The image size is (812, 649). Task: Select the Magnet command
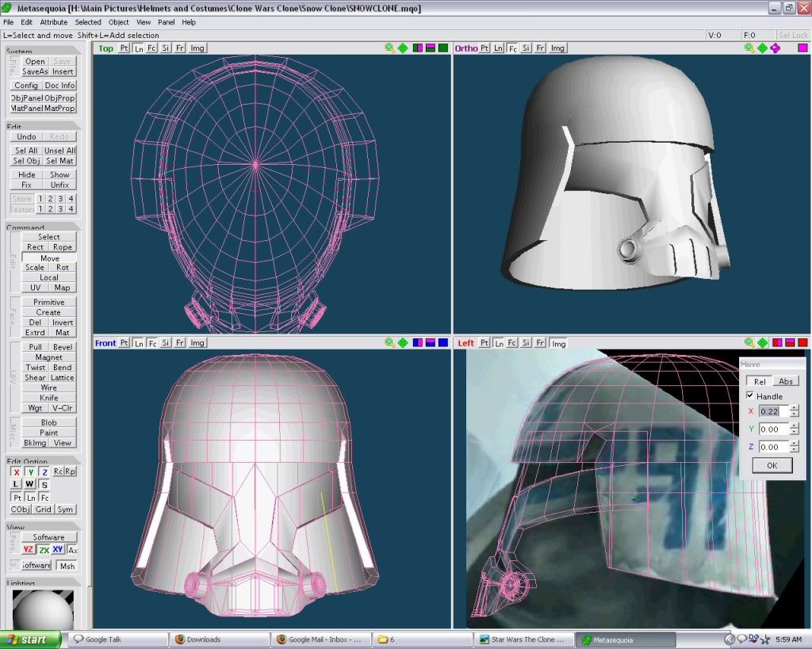click(48, 357)
